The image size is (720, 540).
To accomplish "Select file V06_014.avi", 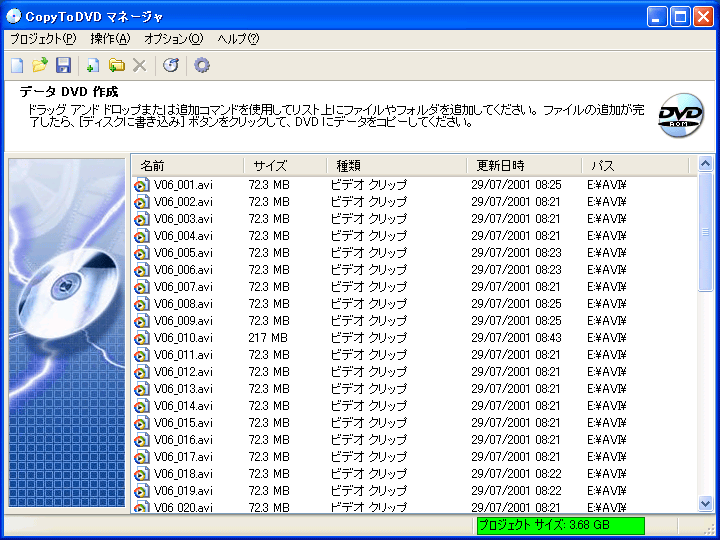I will 183,405.
